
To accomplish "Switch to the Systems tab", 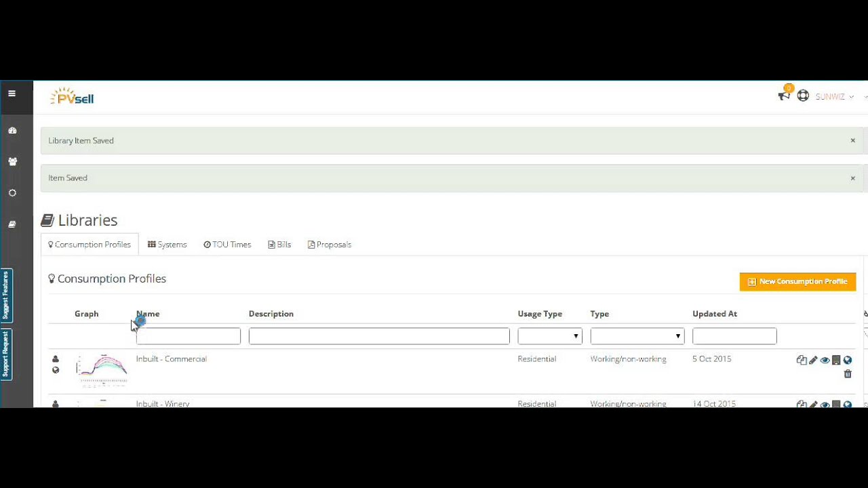I will point(167,245).
